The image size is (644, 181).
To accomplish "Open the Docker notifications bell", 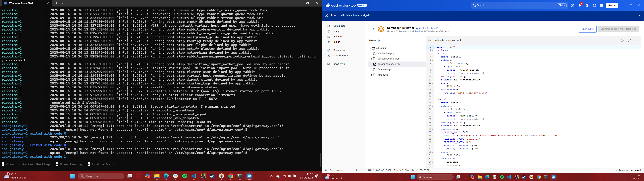I will 580,5.
